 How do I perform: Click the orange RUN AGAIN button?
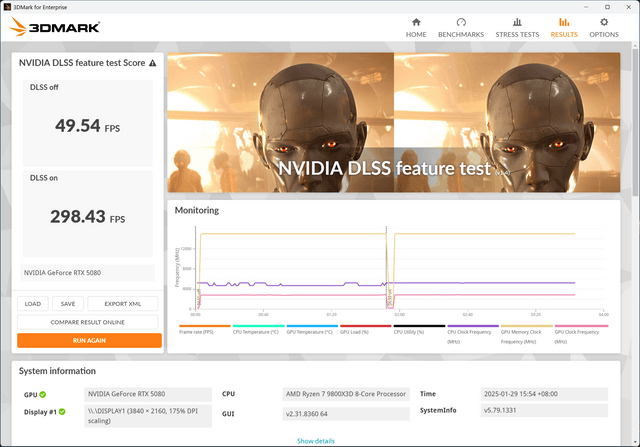pos(89,340)
